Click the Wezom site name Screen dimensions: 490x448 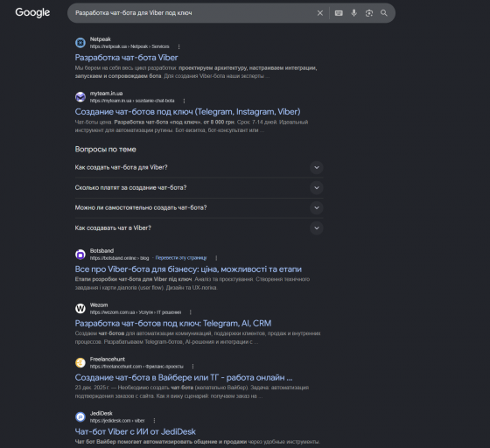click(99, 304)
